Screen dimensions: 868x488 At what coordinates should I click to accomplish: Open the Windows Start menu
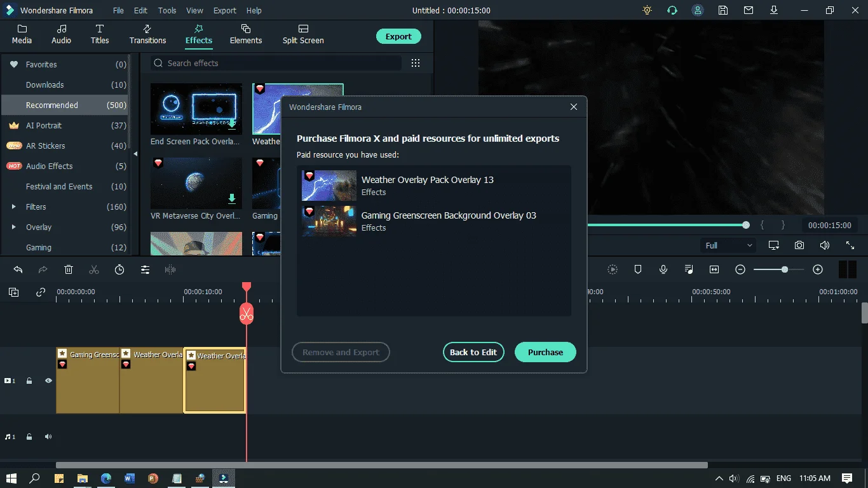tap(11, 478)
